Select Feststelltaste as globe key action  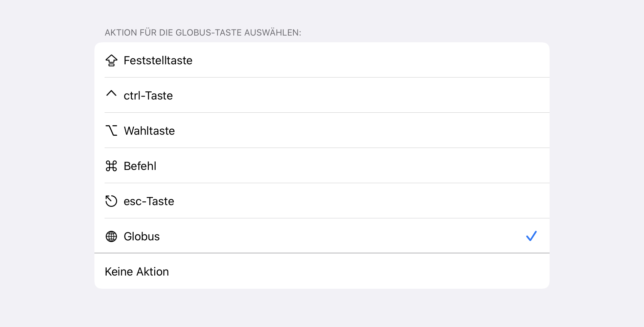coord(158,60)
